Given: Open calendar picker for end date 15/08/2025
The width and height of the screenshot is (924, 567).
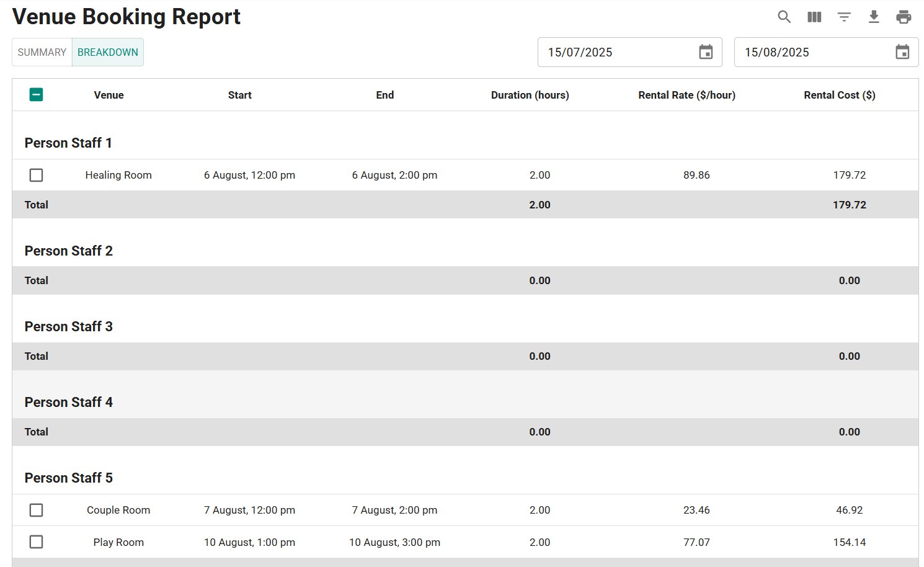Looking at the screenshot, I should [x=902, y=52].
